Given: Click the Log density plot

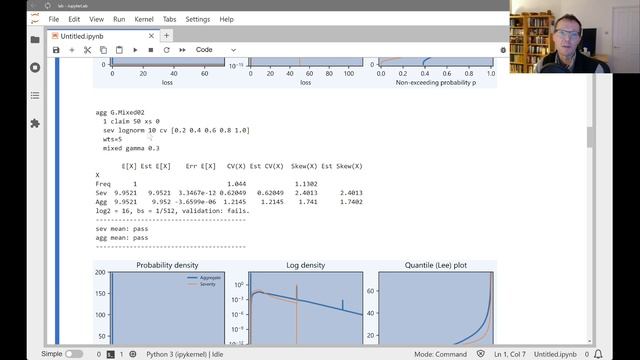Looking at the screenshot, I should 305,308.
